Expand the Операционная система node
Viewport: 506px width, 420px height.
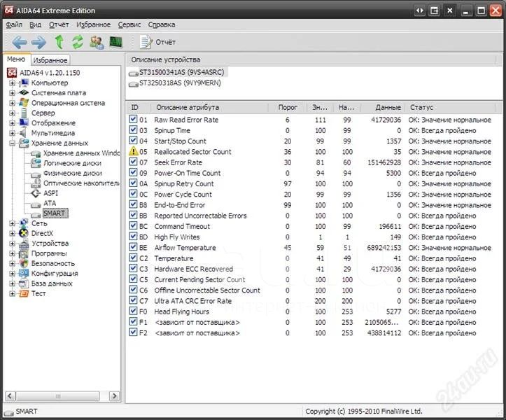coord(12,104)
